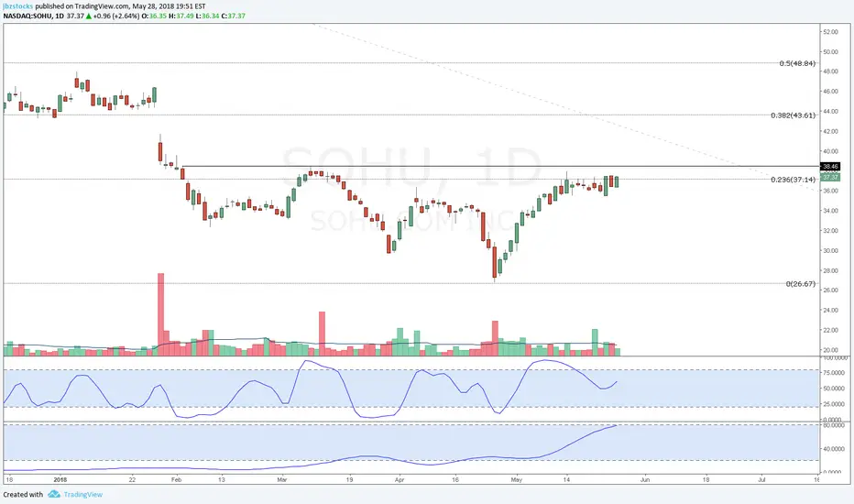Screen dimensions: 854x504
Task: Click the 40.0000 lower indicator scale label
Action: [x=833, y=449]
